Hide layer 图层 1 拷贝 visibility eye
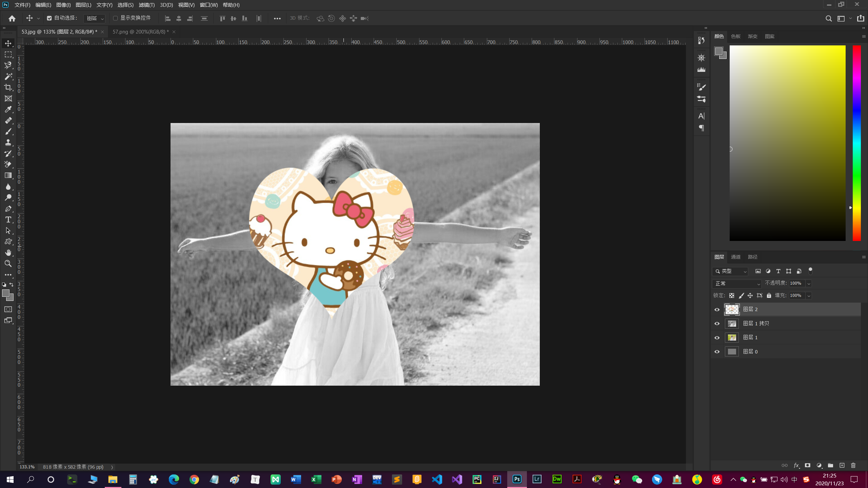The height and width of the screenshot is (488, 868). (x=717, y=324)
